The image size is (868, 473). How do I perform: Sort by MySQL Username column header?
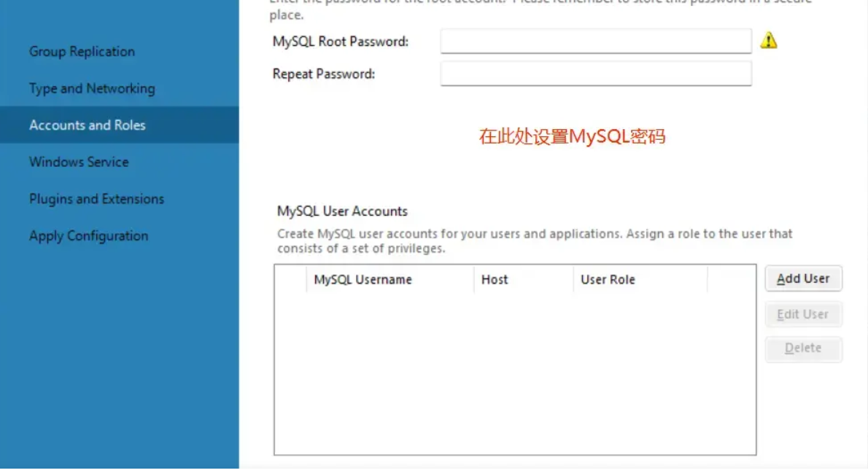[x=390, y=279]
